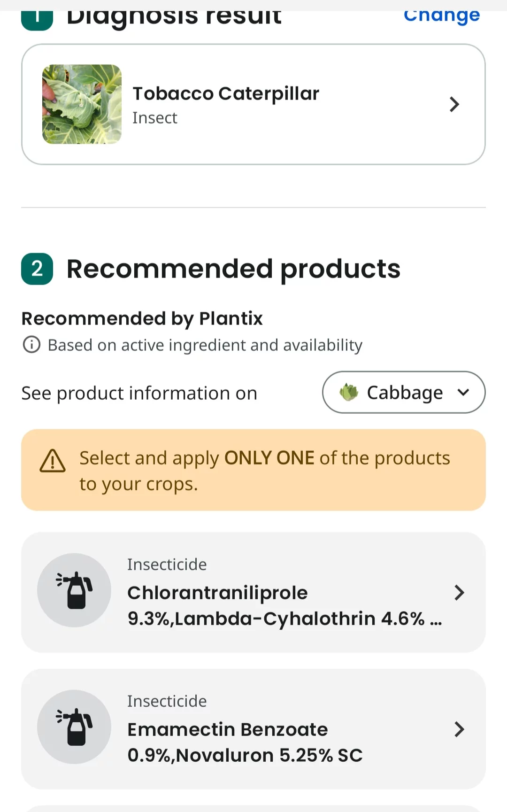Tap the spray bottle icon for Emamectin Benzoate
The width and height of the screenshot is (507, 812).
click(x=74, y=727)
